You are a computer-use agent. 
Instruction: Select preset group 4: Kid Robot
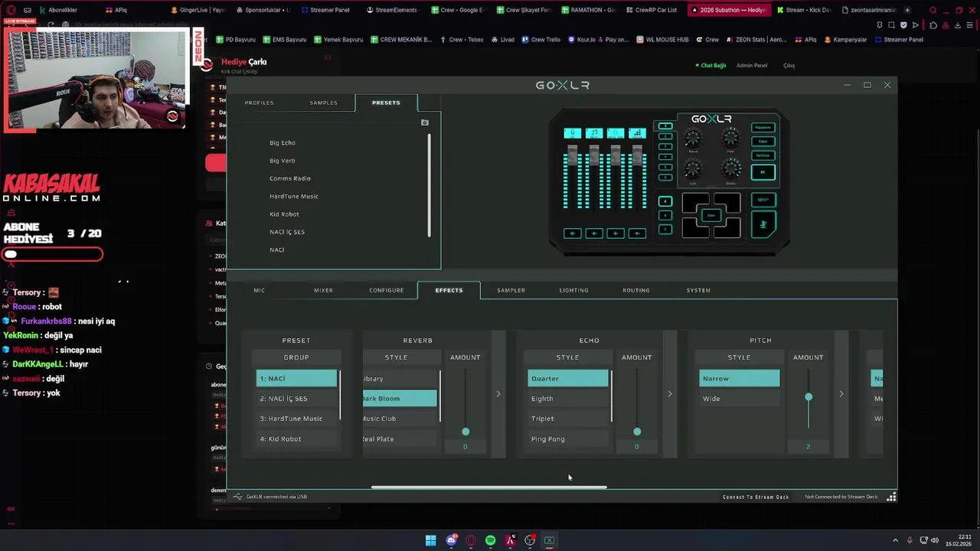(x=296, y=439)
